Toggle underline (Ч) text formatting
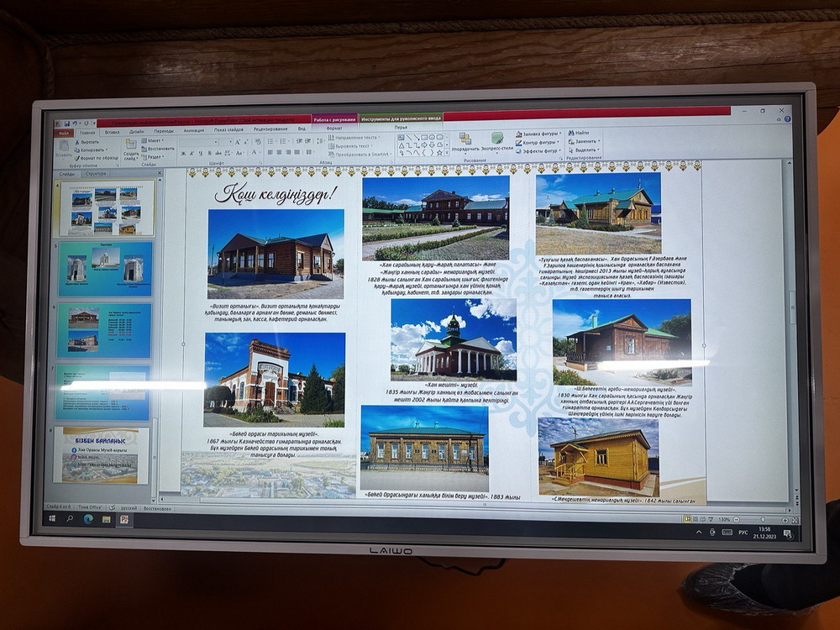The width and height of the screenshot is (840, 630). coord(202,154)
